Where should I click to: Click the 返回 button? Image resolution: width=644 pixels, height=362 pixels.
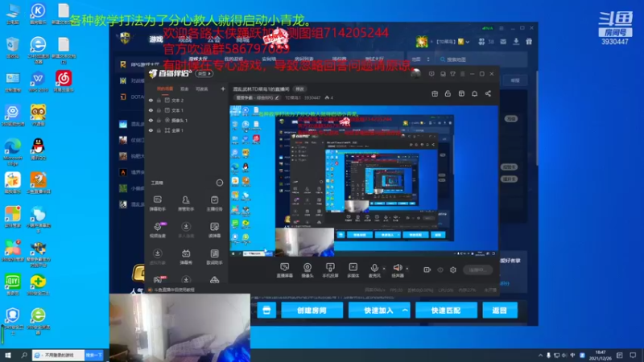[x=500, y=311]
